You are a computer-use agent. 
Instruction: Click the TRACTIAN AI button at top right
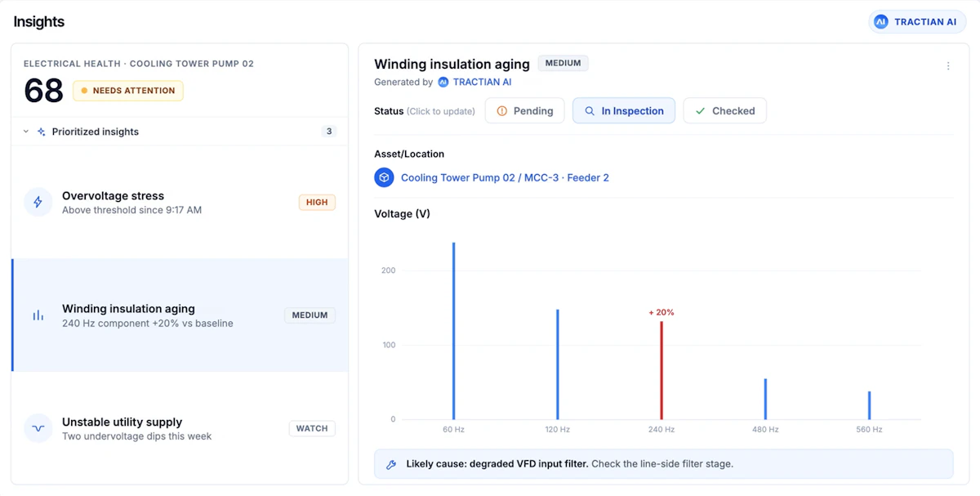tap(917, 22)
